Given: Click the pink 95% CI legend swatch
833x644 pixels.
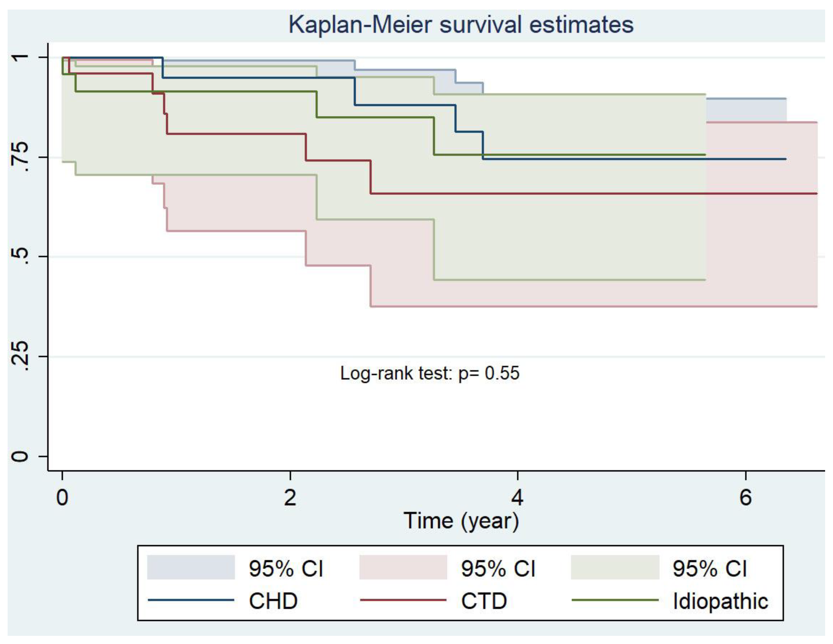Looking at the screenshot, I should point(403,567).
